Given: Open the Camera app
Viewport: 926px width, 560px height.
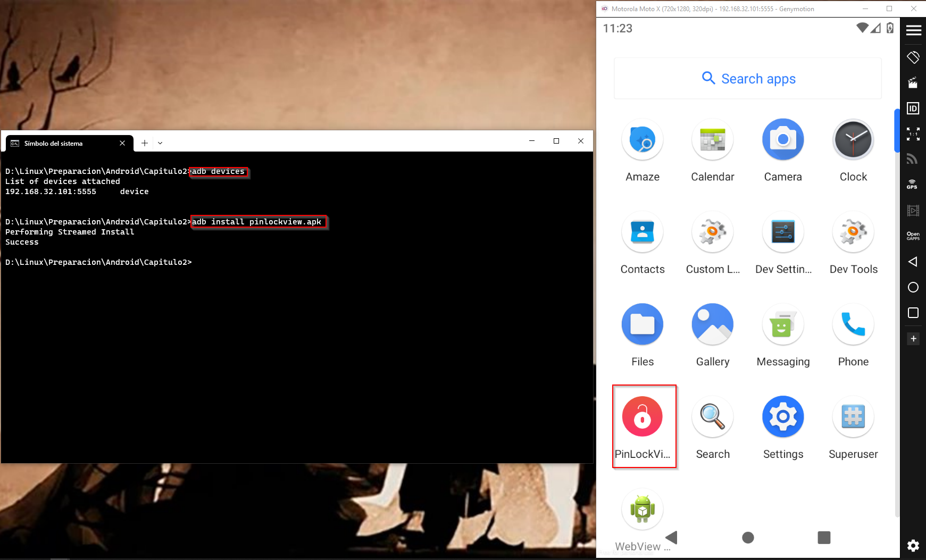Looking at the screenshot, I should click(783, 140).
